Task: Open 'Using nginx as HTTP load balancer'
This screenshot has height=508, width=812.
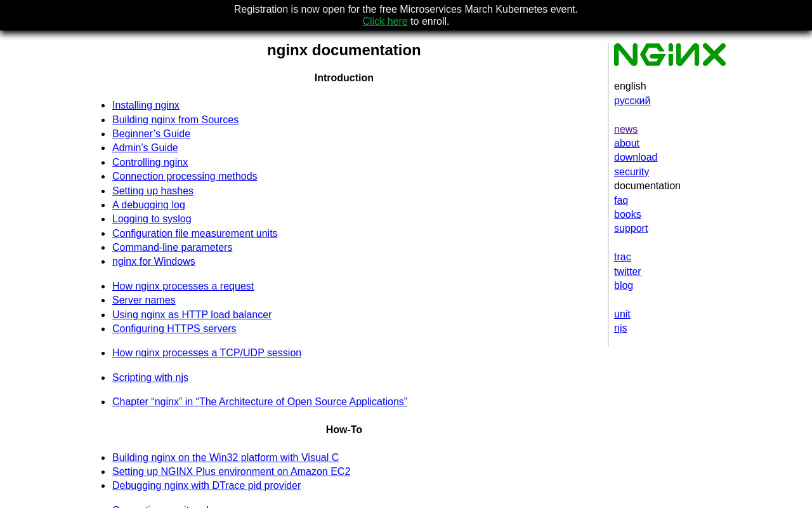Action: point(192,315)
